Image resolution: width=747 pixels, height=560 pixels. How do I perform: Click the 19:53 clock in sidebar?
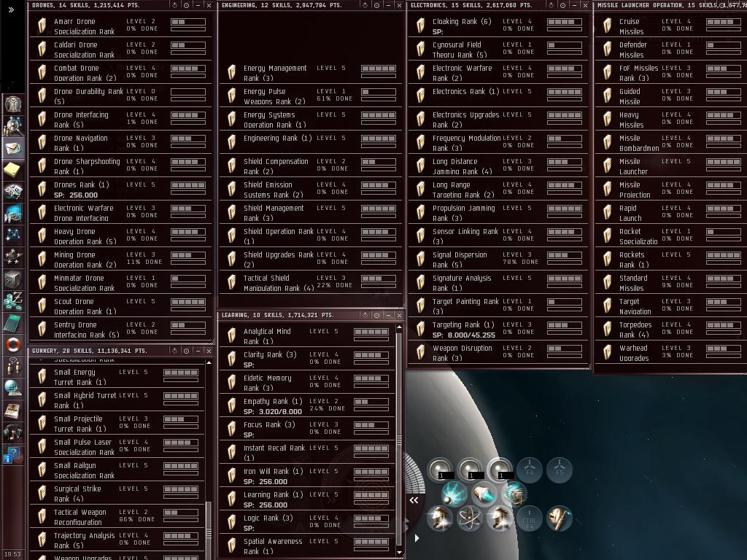point(12,554)
